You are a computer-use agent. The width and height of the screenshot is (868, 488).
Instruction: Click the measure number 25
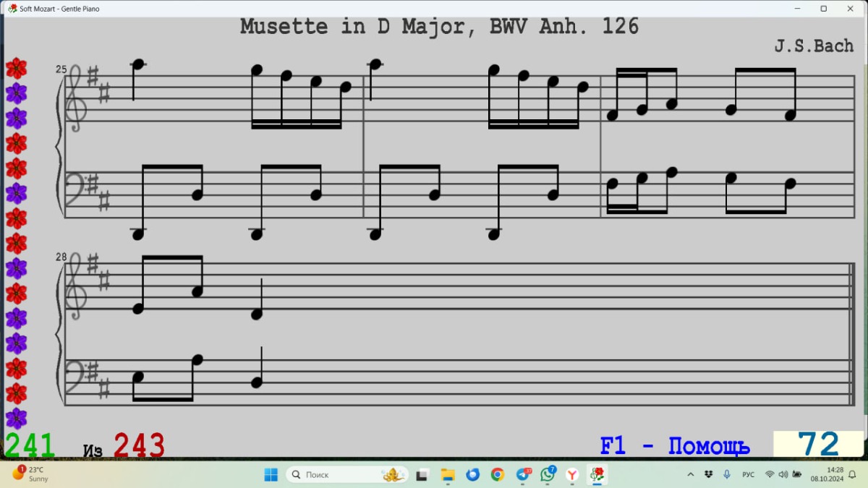[61, 69]
